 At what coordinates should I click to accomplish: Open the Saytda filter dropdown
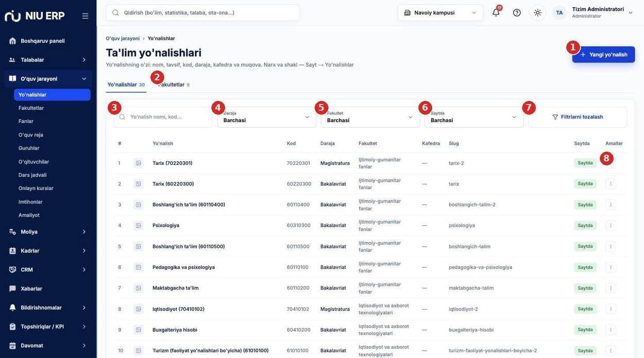point(474,117)
